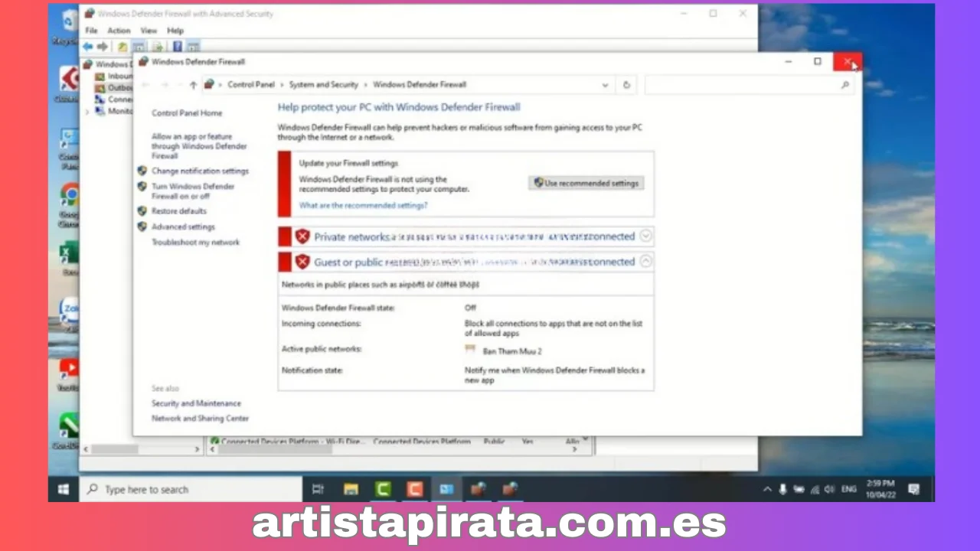Open the YouTube desktop shortcut
This screenshot has width=980, height=551.
coord(68,374)
